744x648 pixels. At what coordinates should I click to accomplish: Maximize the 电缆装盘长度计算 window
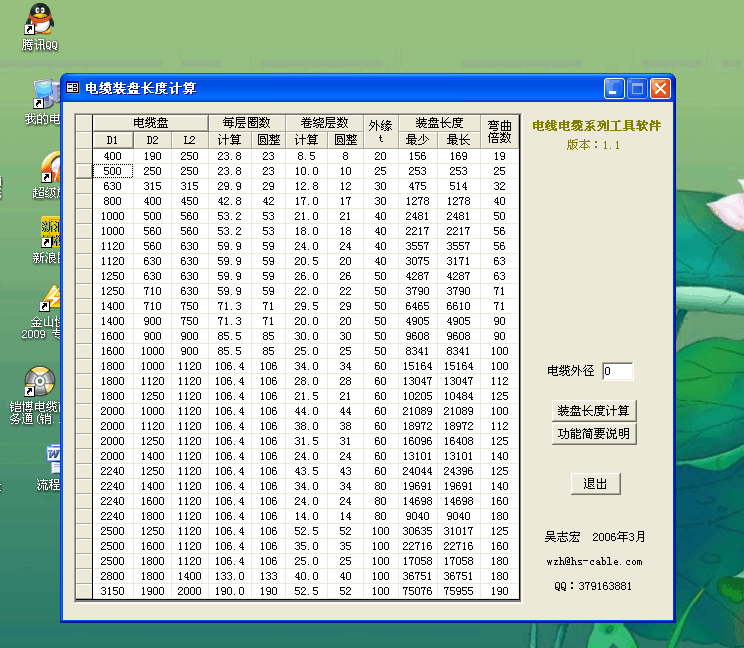point(637,88)
